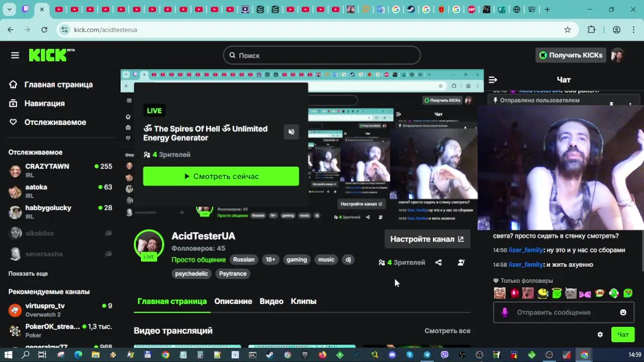The height and width of the screenshot is (362, 644).
Task: Switch to Клипы tab
Action: pos(303,301)
